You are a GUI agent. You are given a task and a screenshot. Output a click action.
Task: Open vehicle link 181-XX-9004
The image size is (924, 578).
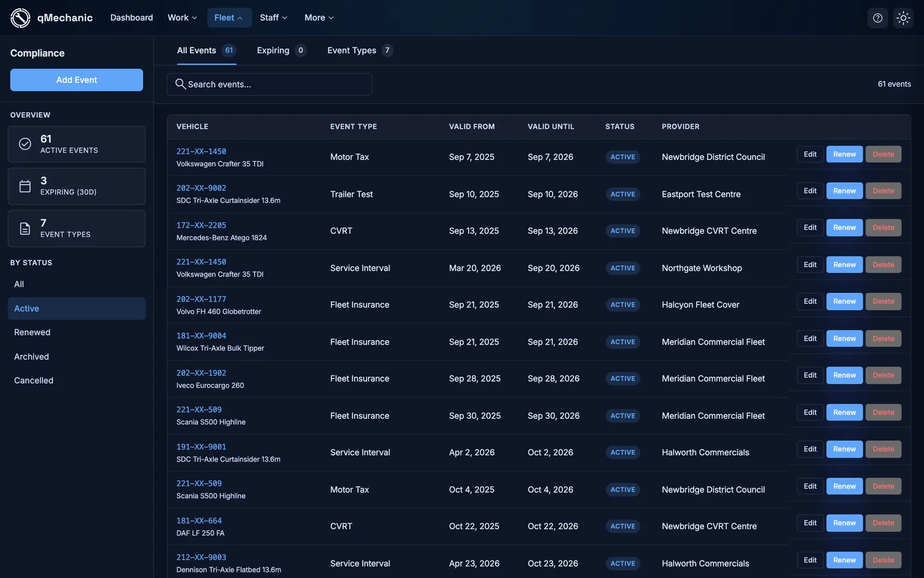[201, 336]
